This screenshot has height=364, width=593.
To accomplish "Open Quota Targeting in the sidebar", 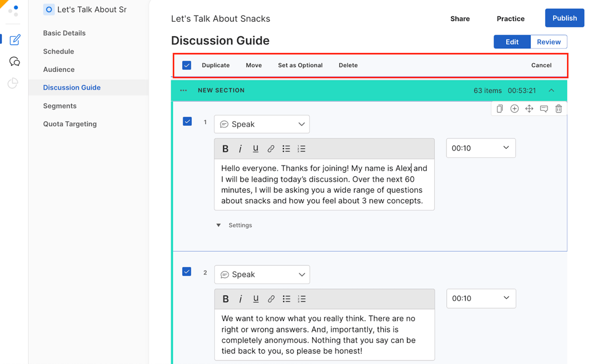I will click(x=69, y=123).
